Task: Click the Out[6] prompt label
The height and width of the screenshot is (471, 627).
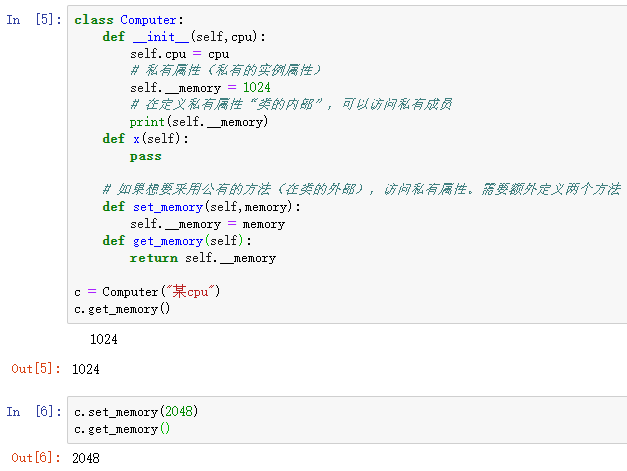Action: [36, 457]
